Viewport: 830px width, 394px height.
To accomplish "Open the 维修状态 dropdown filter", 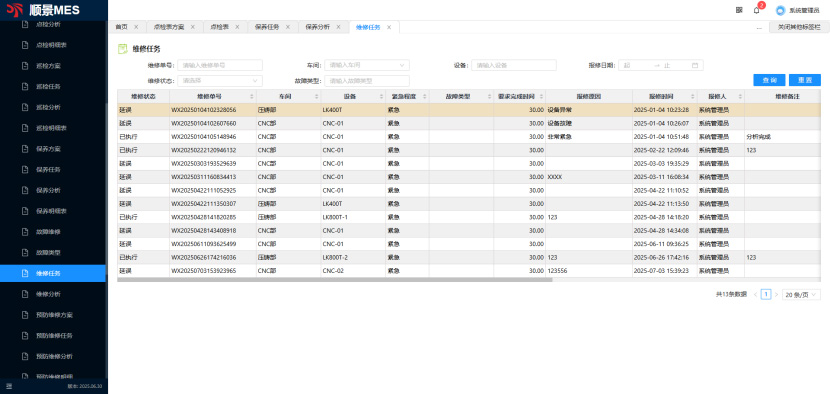I will click(x=220, y=81).
